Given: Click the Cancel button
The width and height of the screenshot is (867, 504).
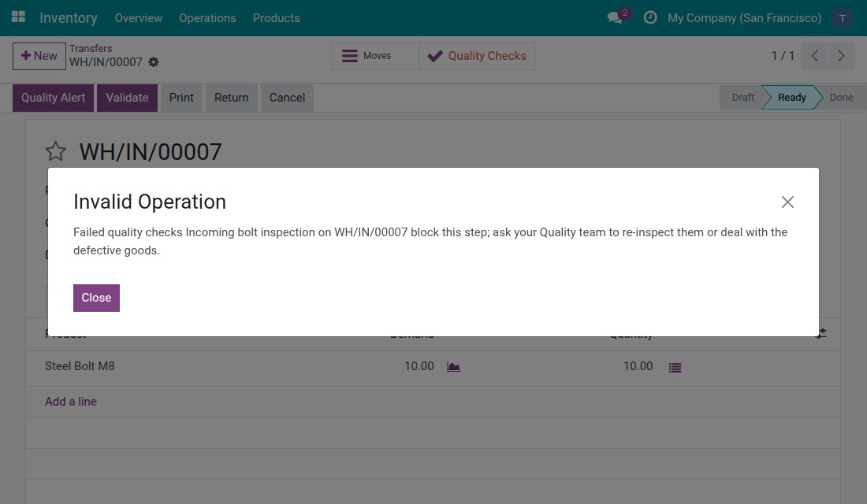Looking at the screenshot, I should [x=287, y=98].
